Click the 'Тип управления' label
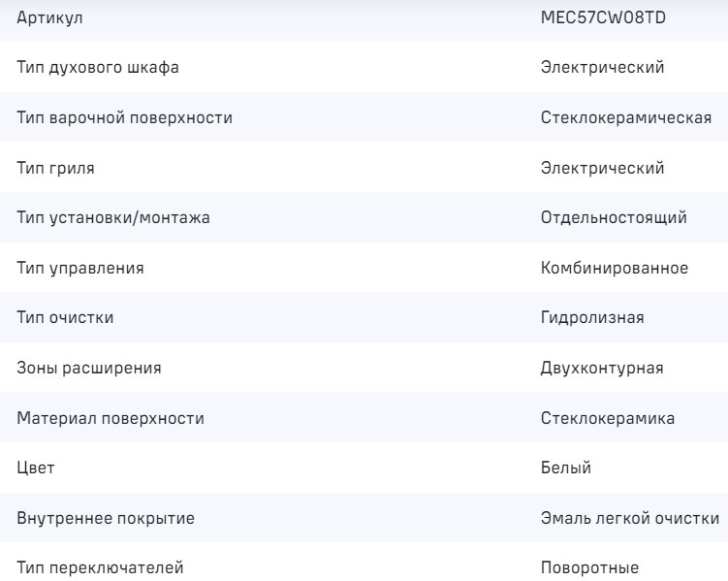Screen dimensions: 728x581 [80, 269]
